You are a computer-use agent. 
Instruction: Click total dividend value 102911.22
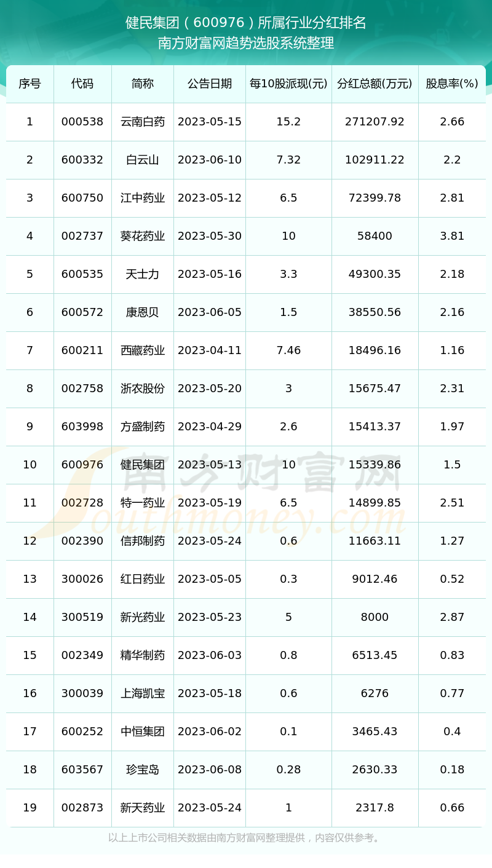[x=375, y=160]
